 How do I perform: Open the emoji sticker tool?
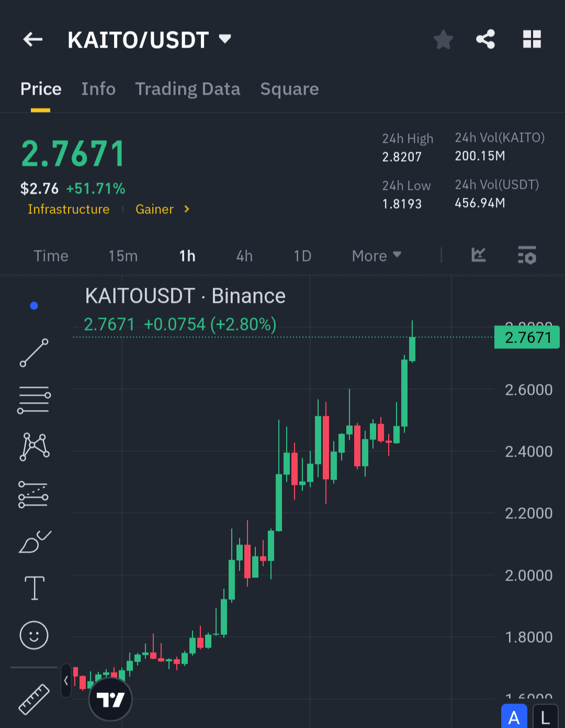[x=34, y=635]
